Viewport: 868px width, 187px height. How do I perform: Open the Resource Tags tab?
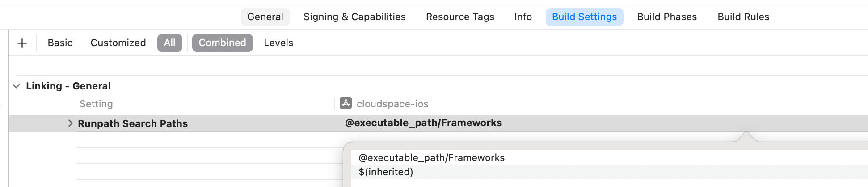[x=460, y=17]
